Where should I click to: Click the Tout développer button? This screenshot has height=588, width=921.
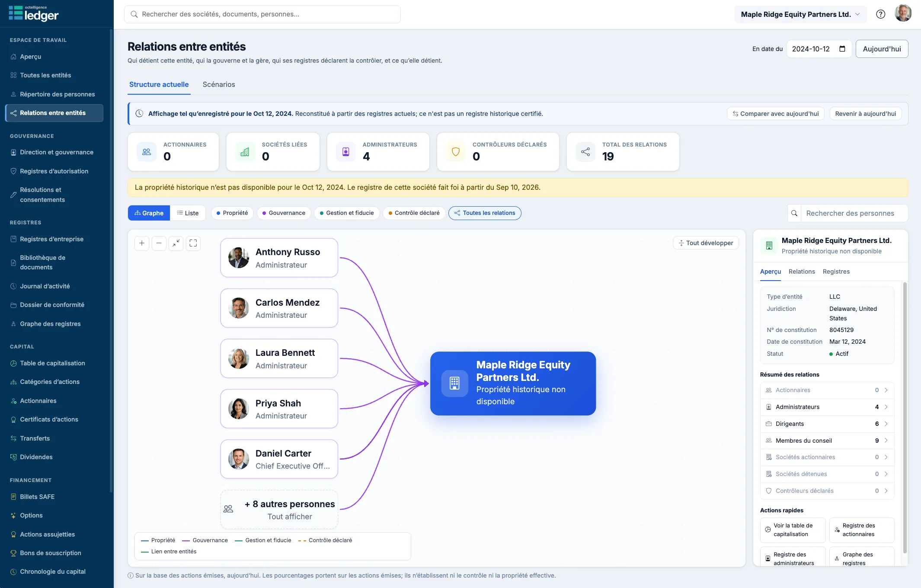point(706,243)
